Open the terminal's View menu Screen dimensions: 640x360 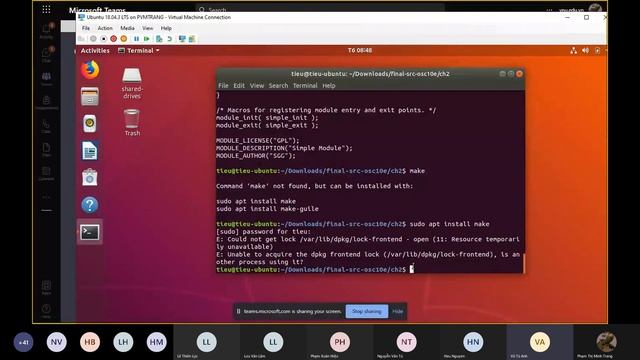coord(257,86)
